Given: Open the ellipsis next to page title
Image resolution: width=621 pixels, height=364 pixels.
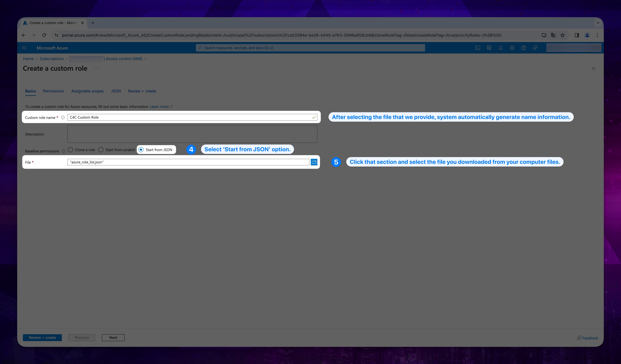Looking at the screenshot, I should [96, 68].
